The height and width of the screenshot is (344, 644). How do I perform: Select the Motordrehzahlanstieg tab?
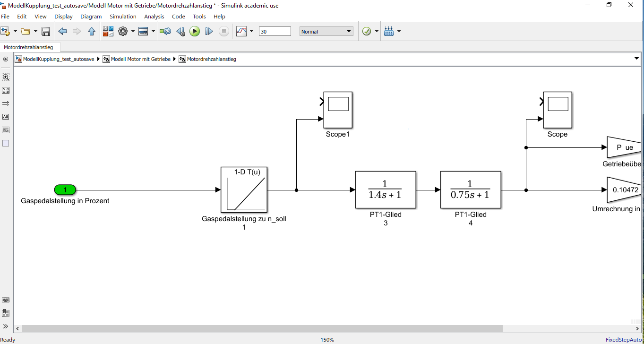pyautogui.click(x=28, y=47)
